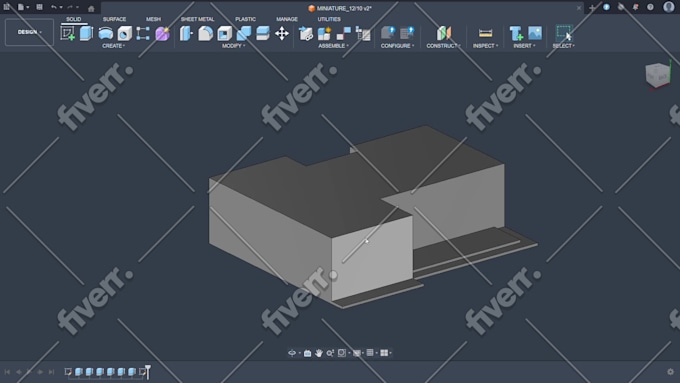Click the Select window tool icon
680x383 pixels.
pyautogui.click(x=564, y=33)
